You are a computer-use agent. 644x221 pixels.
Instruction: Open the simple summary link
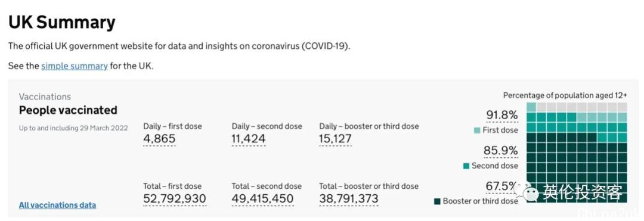click(x=75, y=66)
